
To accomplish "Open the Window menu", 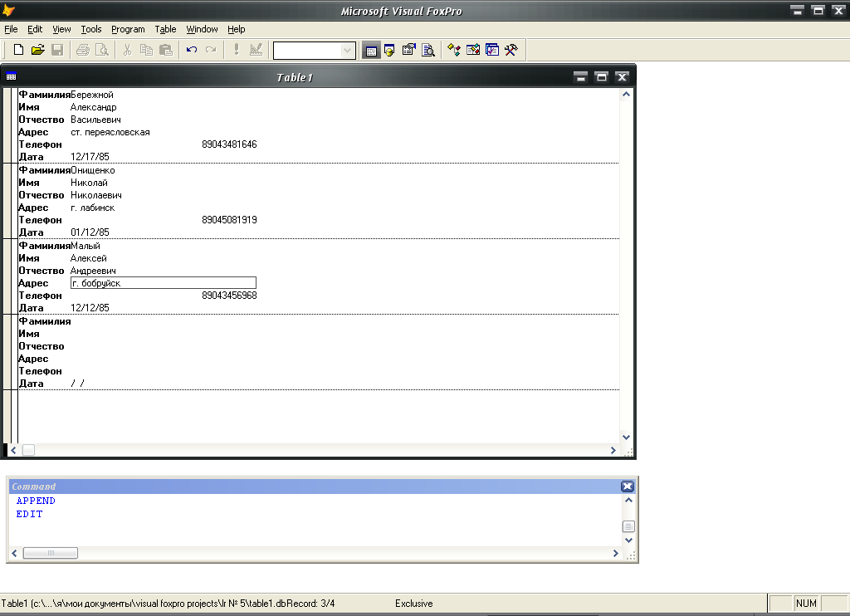I will coord(202,29).
